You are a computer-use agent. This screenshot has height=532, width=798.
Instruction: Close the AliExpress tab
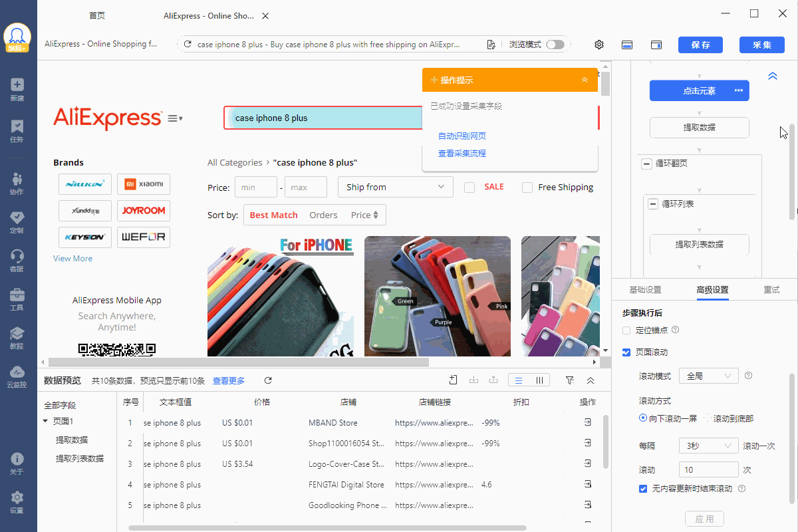[x=265, y=16]
